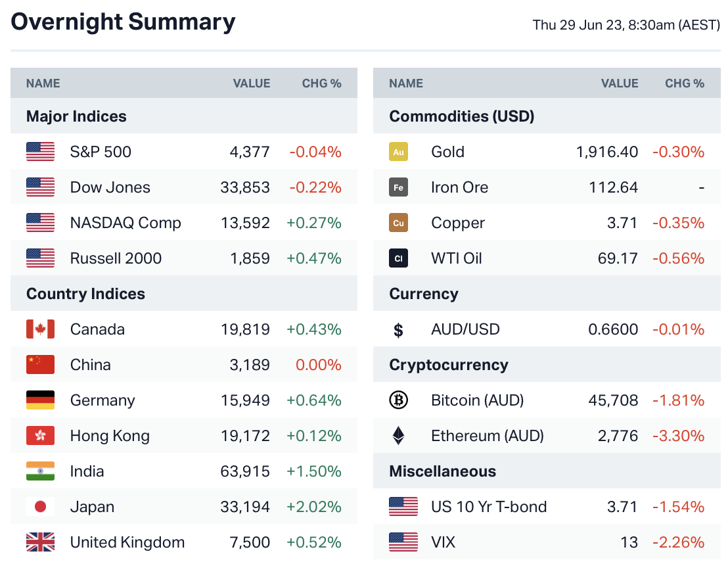Open the NASDAQ Comp index row
This screenshot has width=728, height=564.
pos(125,223)
